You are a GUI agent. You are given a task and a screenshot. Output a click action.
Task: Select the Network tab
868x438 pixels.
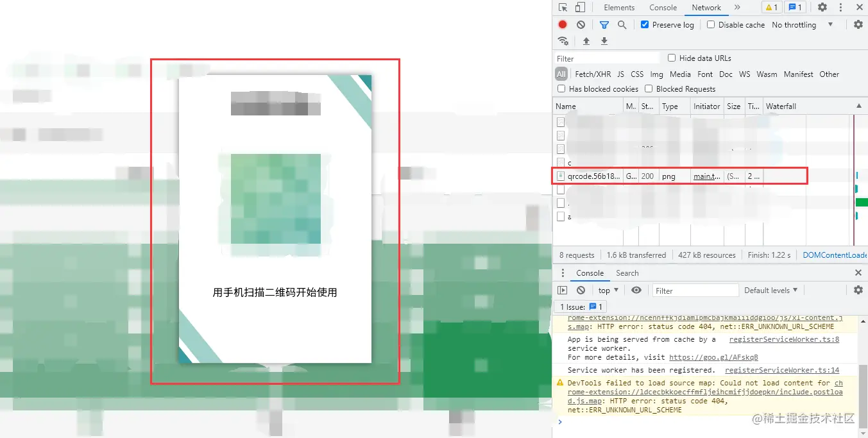(x=706, y=8)
